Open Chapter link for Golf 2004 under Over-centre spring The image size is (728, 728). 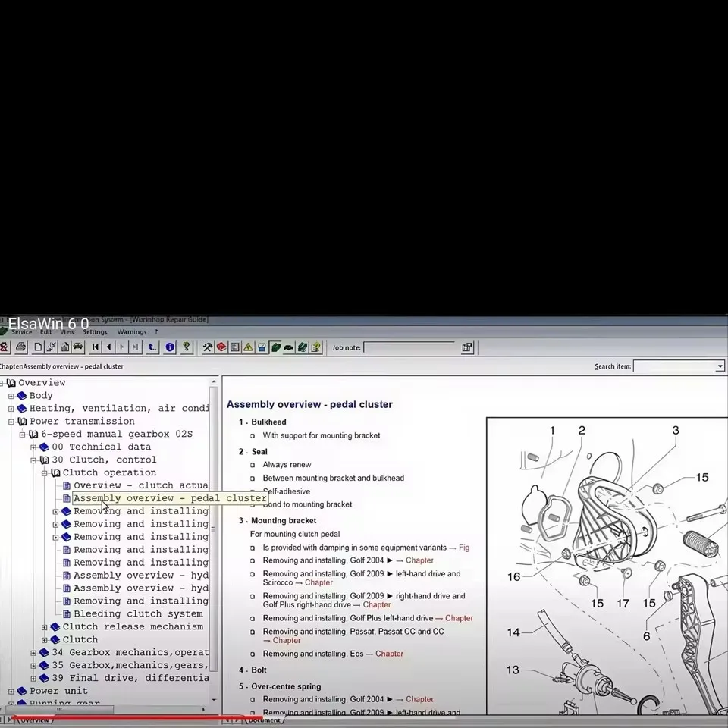tap(419, 699)
